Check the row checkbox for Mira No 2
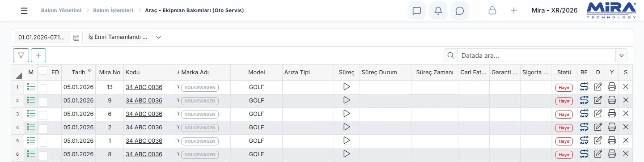 (43, 128)
